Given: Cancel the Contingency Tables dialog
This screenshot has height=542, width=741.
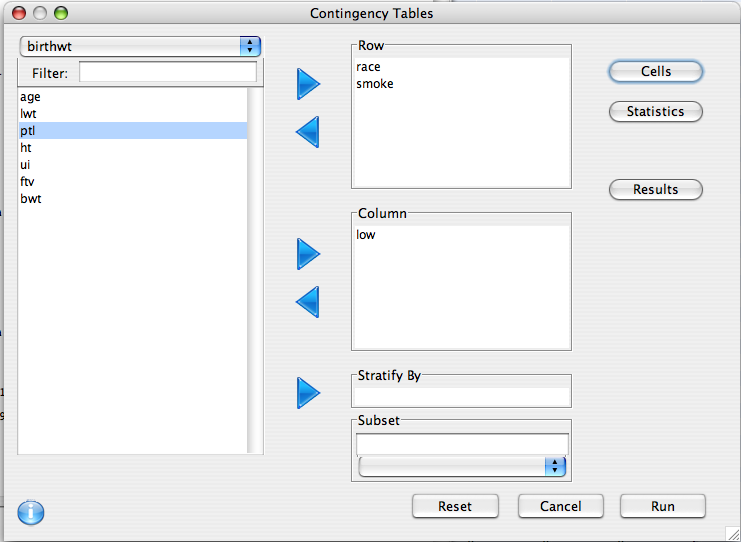Looking at the screenshot, I should [x=560, y=506].
